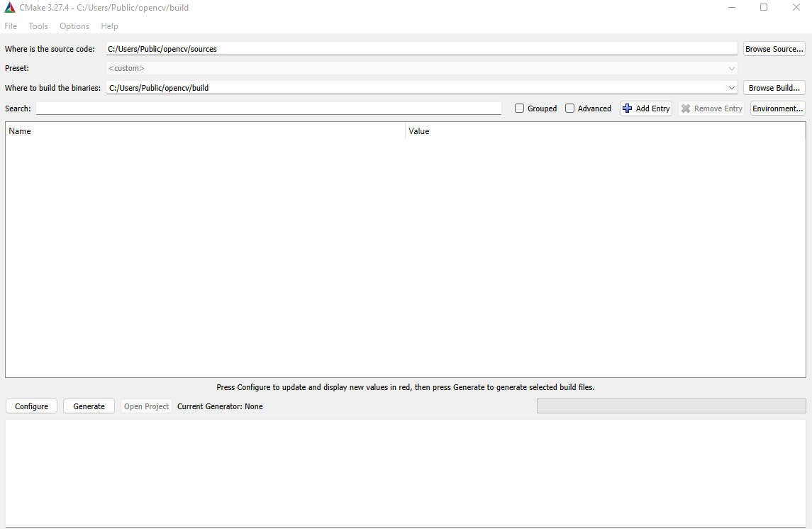Open the File menu
This screenshot has width=812, height=529.
[x=11, y=26]
